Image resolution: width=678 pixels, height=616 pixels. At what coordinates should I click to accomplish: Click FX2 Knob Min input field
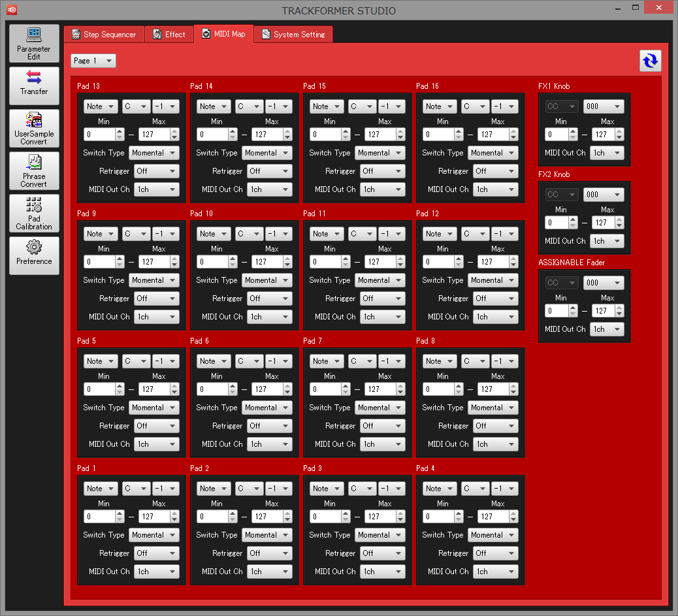[x=557, y=223]
